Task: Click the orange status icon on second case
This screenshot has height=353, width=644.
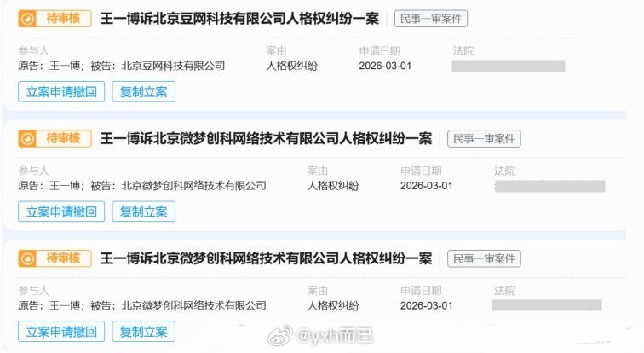Action: [27, 138]
